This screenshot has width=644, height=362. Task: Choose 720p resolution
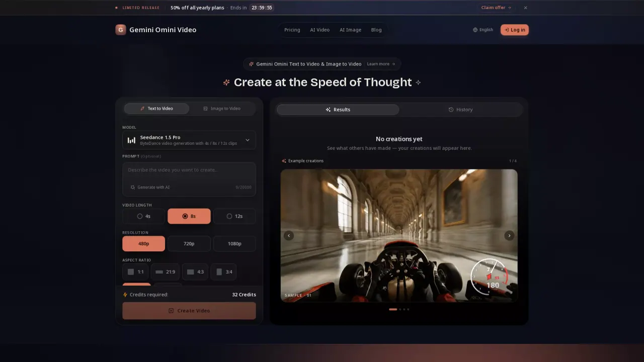(x=189, y=243)
